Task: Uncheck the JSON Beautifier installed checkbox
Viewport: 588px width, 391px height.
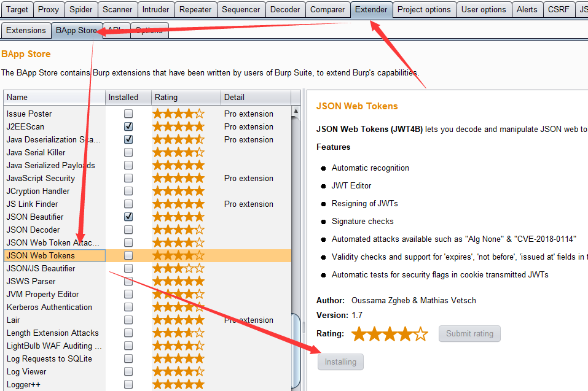Action: pyautogui.click(x=128, y=217)
